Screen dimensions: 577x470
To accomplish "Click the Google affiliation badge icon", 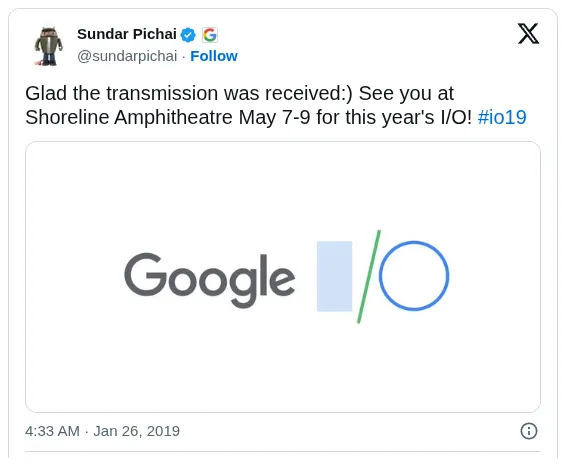I will [x=210, y=35].
